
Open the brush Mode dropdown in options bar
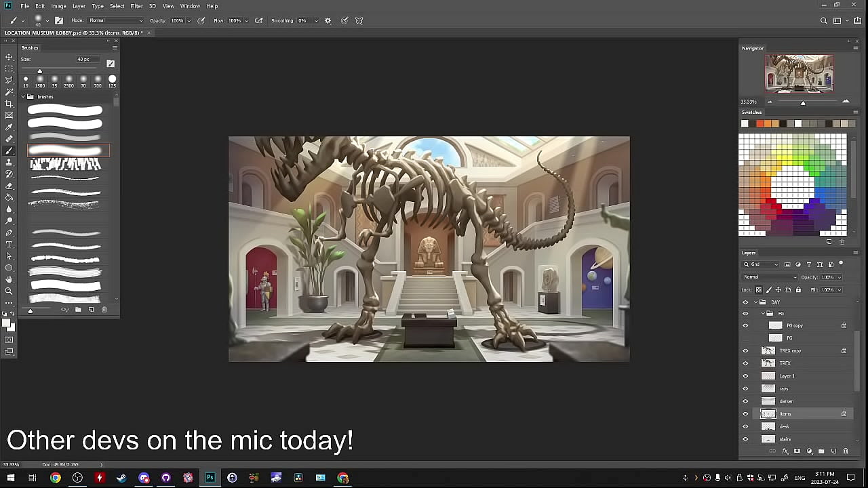[x=115, y=20]
